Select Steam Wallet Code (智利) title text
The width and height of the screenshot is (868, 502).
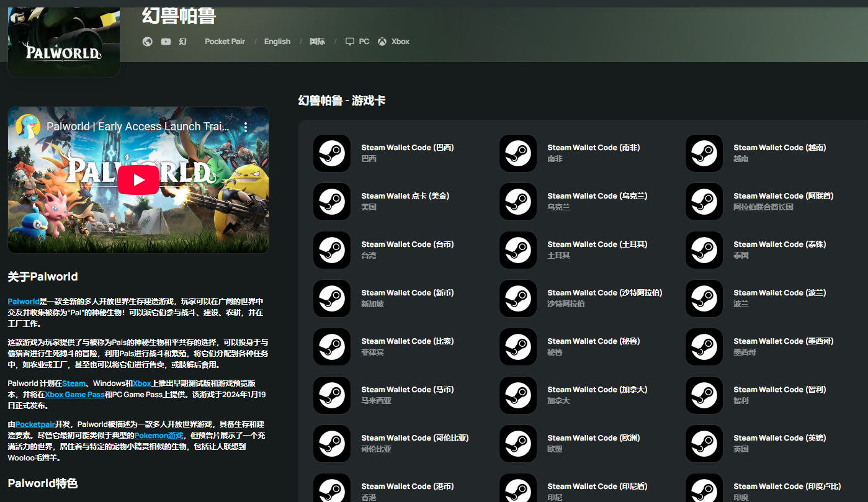tap(780, 390)
